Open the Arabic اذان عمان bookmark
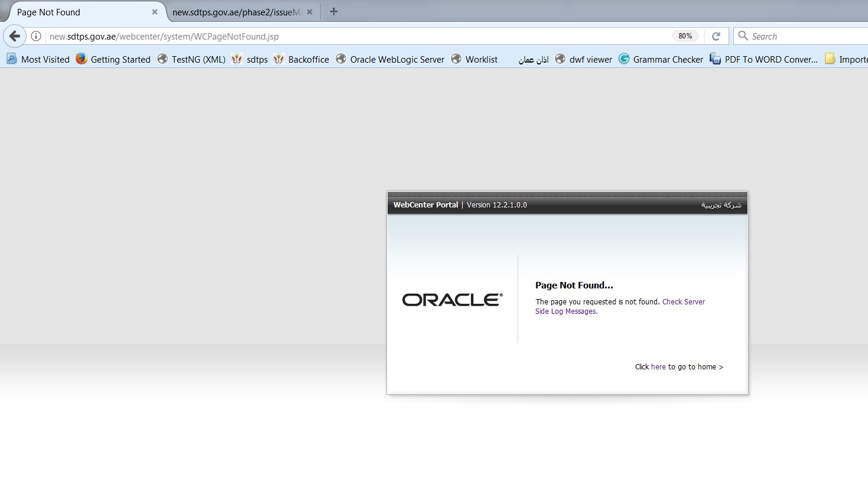The height and width of the screenshot is (487, 868). coord(533,59)
